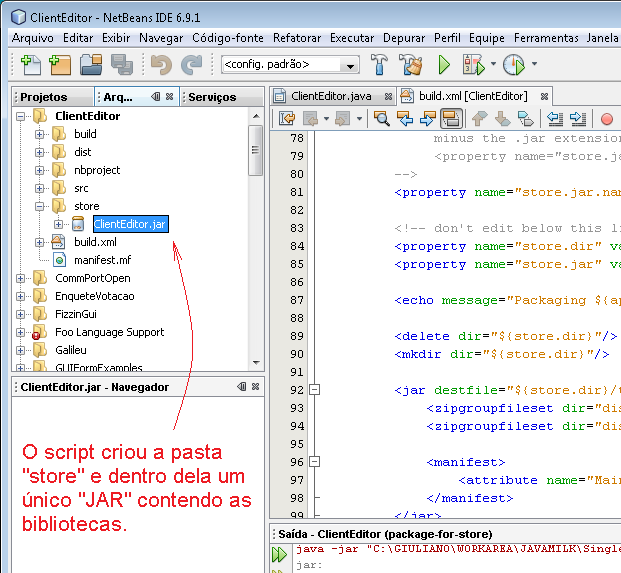
Task: Open the Executar menu
Action: (x=352, y=38)
